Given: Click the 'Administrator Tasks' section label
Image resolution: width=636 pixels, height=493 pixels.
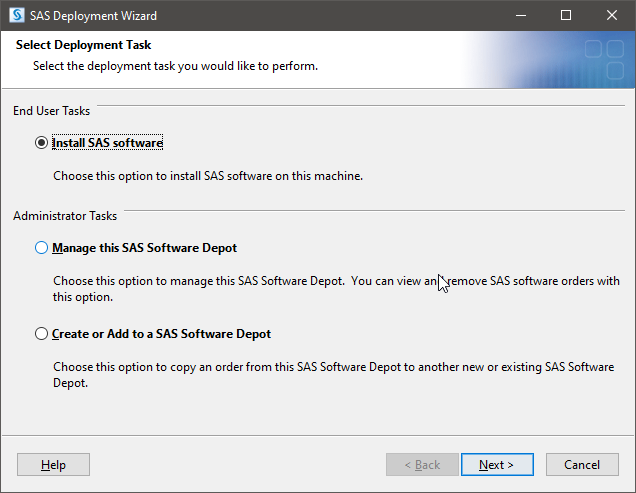Looking at the screenshot, I should click(x=65, y=216).
